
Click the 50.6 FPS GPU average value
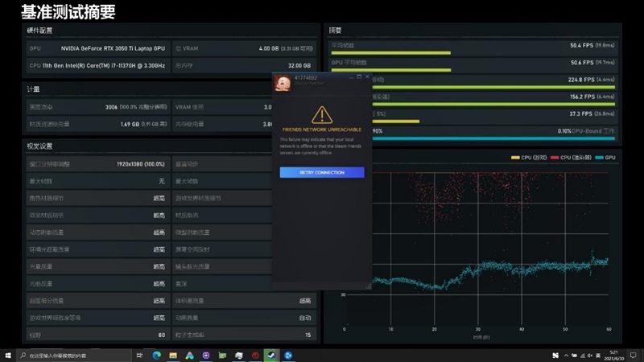pos(582,63)
